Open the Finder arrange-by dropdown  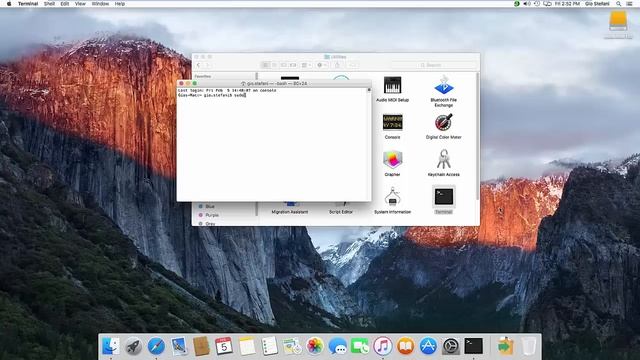(x=306, y=65)
